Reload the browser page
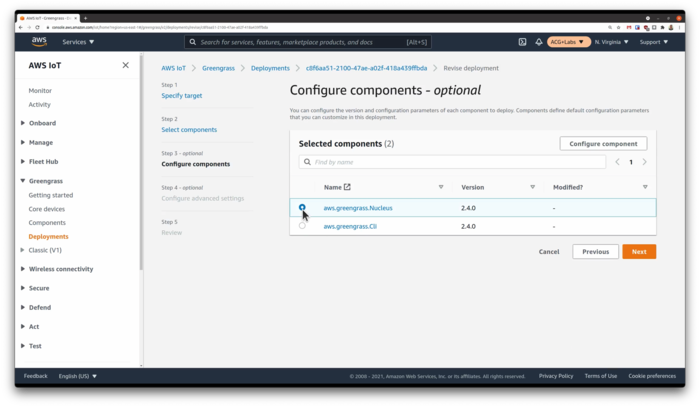The image size is (700, 407). 38,27
